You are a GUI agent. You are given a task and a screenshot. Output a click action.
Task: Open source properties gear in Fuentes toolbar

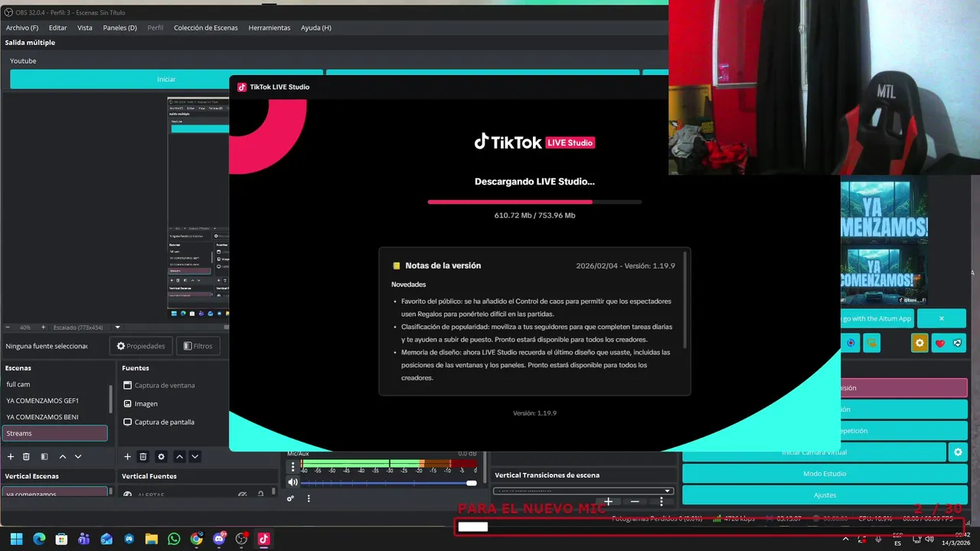[162, 457]
